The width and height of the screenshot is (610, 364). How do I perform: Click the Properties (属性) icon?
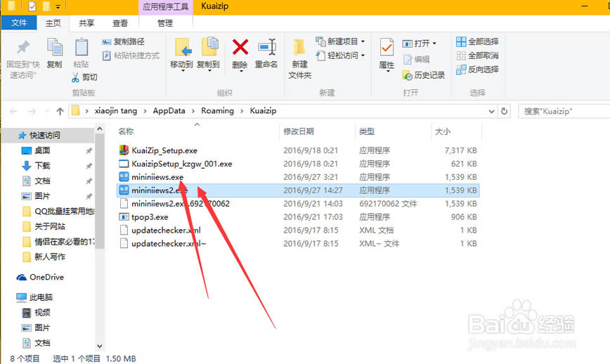point(387,48)
